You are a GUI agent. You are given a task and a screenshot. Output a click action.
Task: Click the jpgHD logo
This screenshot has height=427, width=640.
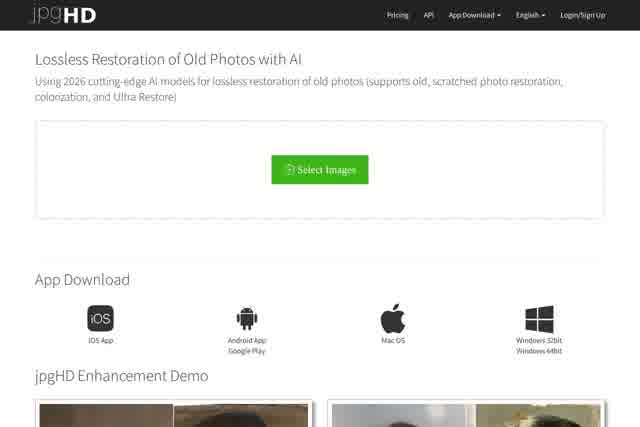(x=64, y=15)
